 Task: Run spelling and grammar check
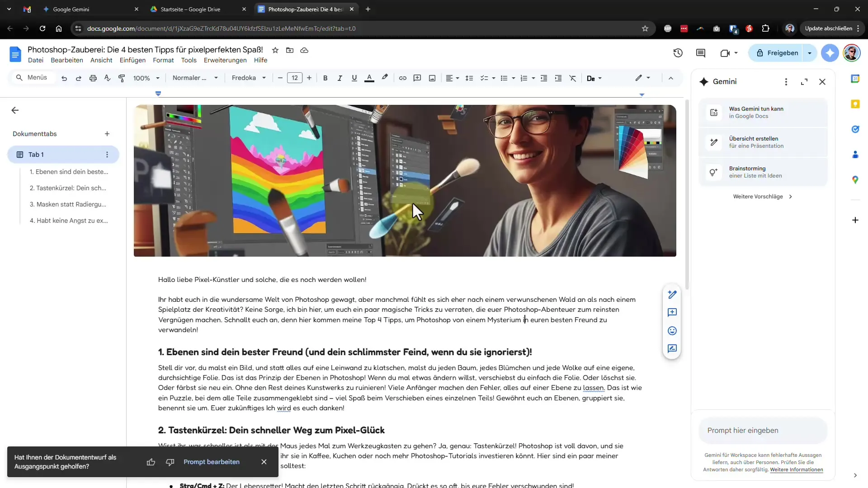(107, 78)
